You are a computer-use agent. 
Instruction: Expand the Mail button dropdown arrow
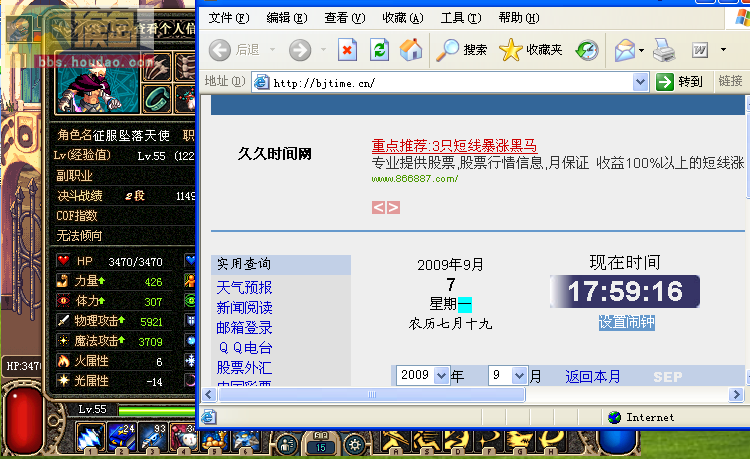tap(641, 50)
